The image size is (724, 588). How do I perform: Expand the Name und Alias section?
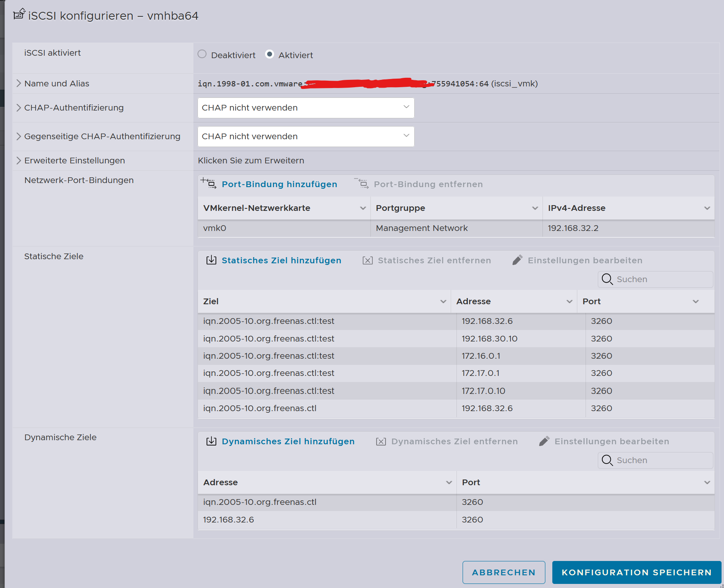coord(18,84)
